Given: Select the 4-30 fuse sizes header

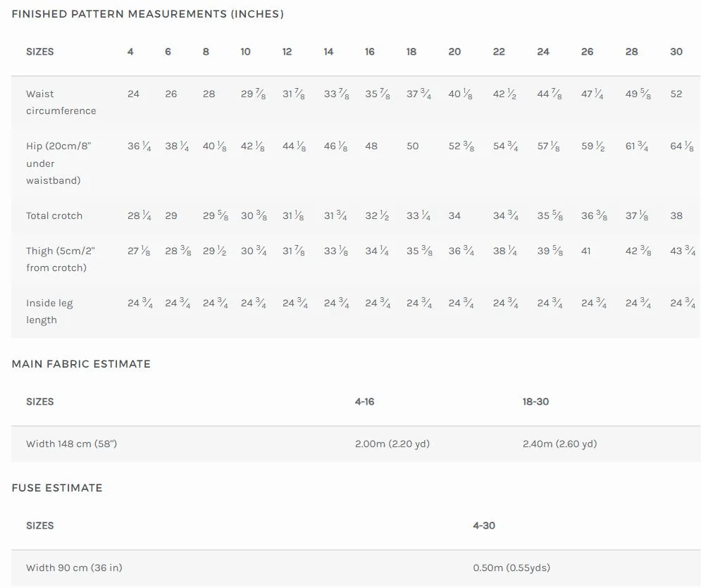Looking at the screenshot, I should pos(484,526).
